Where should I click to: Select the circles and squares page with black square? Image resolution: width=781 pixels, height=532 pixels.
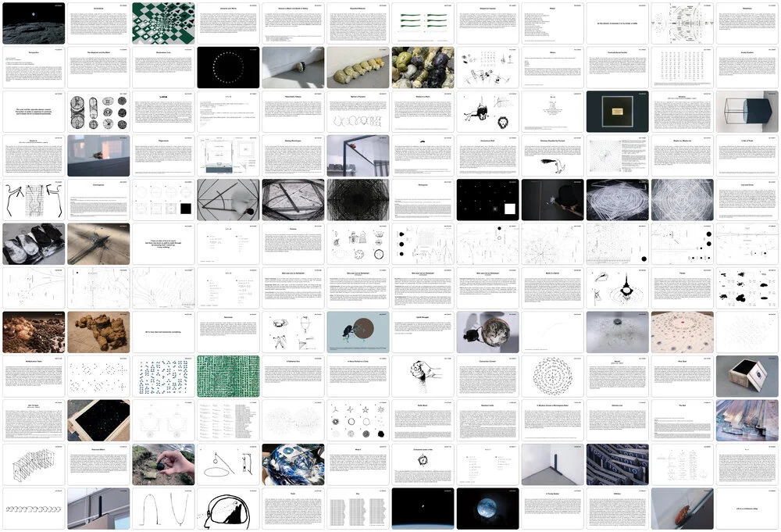(x=163, y=200)
